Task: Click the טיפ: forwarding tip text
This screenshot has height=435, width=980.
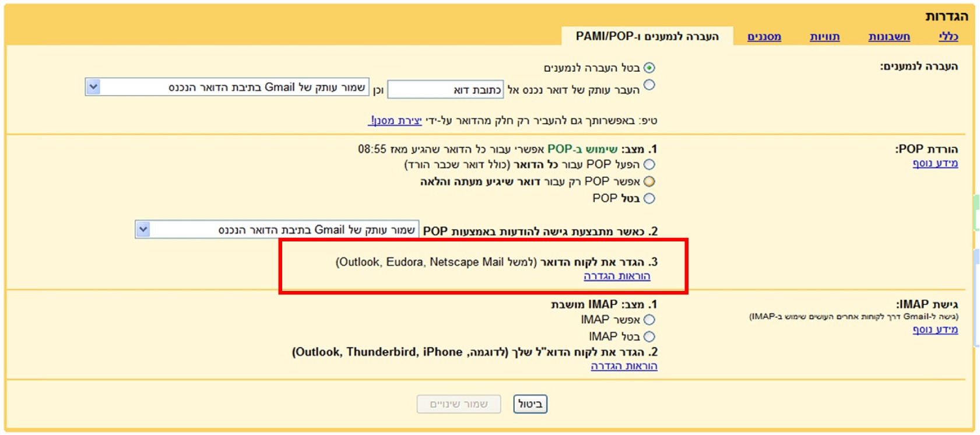Action: pos(512,121)
